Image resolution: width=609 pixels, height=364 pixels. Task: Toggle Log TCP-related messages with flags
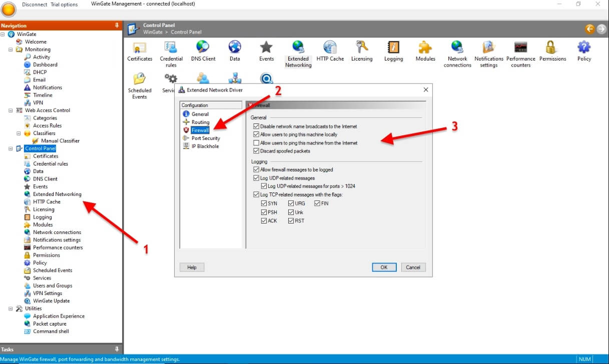click(257, 194)
